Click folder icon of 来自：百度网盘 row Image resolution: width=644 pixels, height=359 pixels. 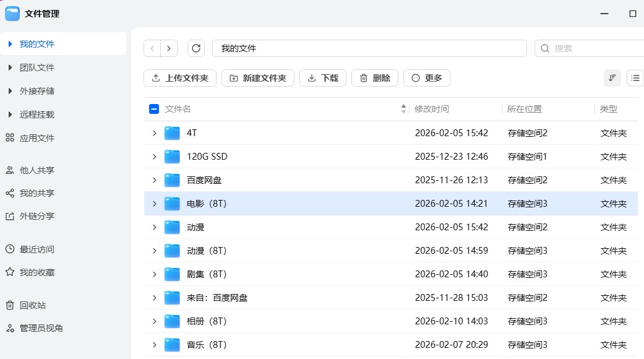coord(172,298)
